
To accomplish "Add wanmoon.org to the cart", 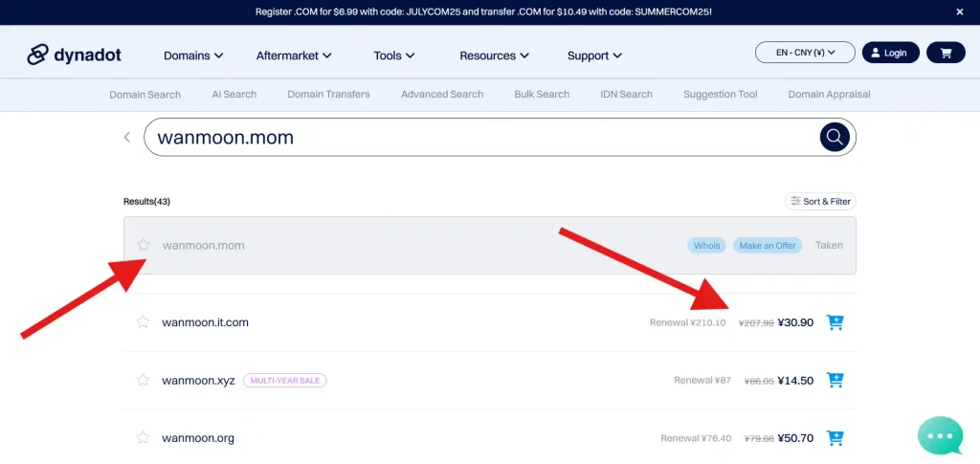I will point(835,438).
